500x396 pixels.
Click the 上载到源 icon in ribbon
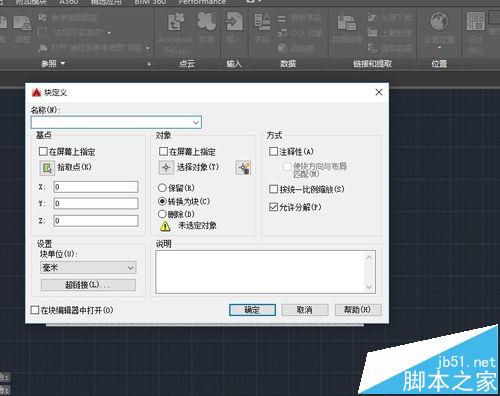(372, 32)
